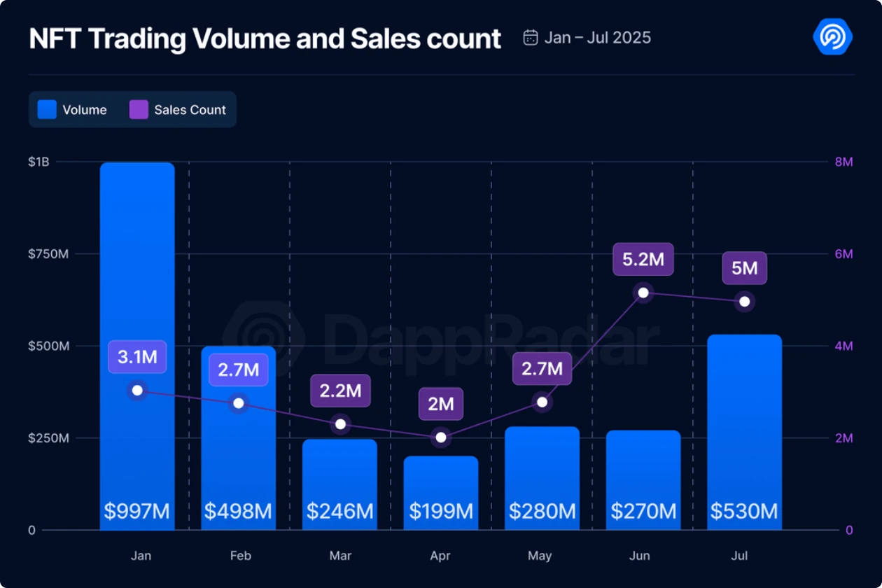Click the May 2.7M sales label
The height and width of the screenshot is (588, 882).
(x=542, y=369)
